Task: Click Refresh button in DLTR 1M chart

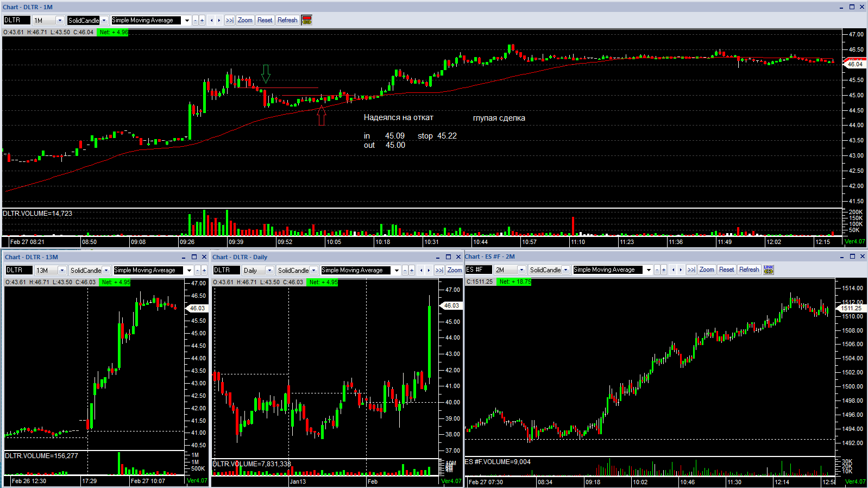Action: click(x=287, y=20)
